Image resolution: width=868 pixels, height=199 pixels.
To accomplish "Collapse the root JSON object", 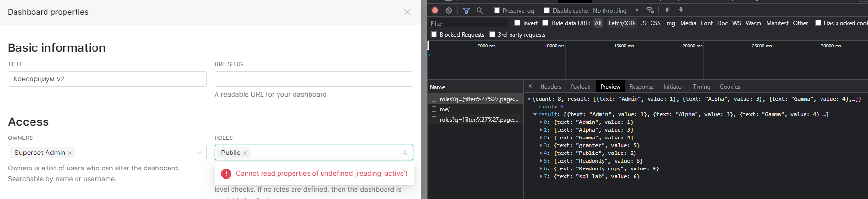I will (x=529, y=99).
